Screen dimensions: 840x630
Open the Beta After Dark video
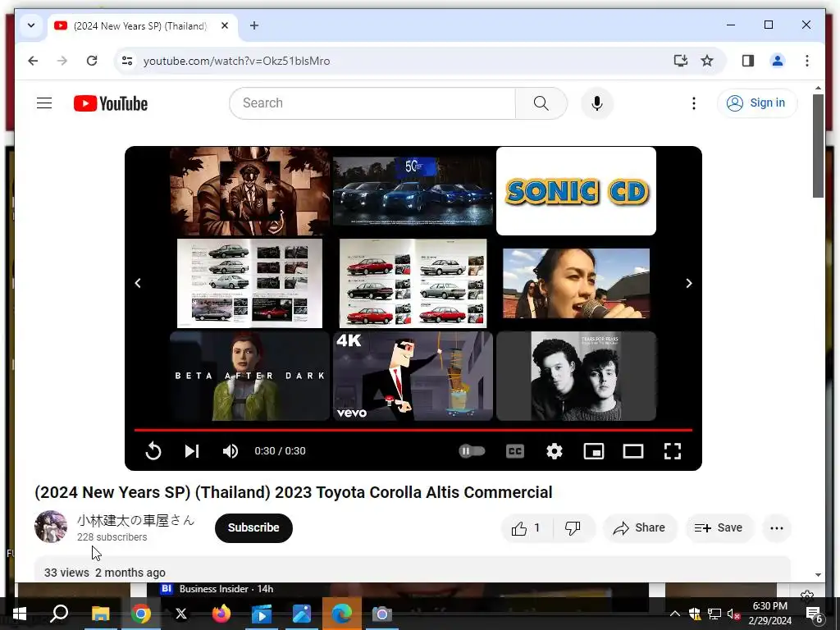coord(249,376)
